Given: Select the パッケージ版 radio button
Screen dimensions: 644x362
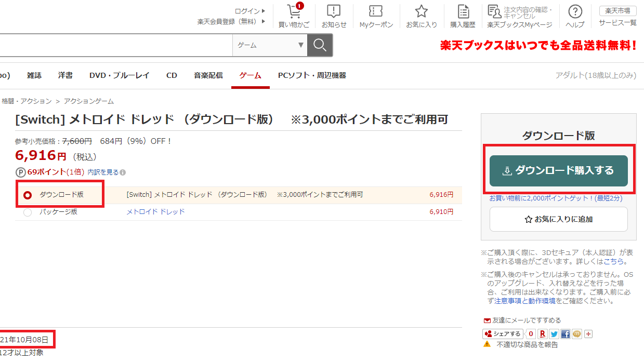Looking at the screenshot, I should coord(28,212).
